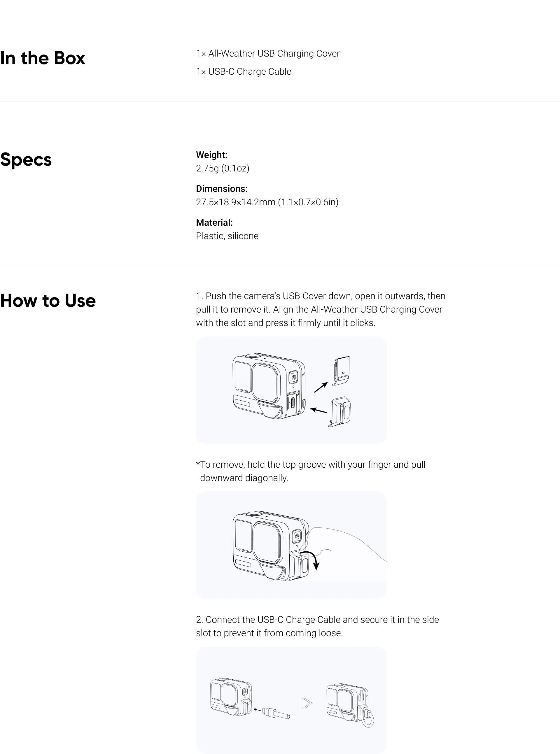The image size is (560, 754).
Task: Click the '*To remove, hold the top groove' note
Action: point(311,471)
